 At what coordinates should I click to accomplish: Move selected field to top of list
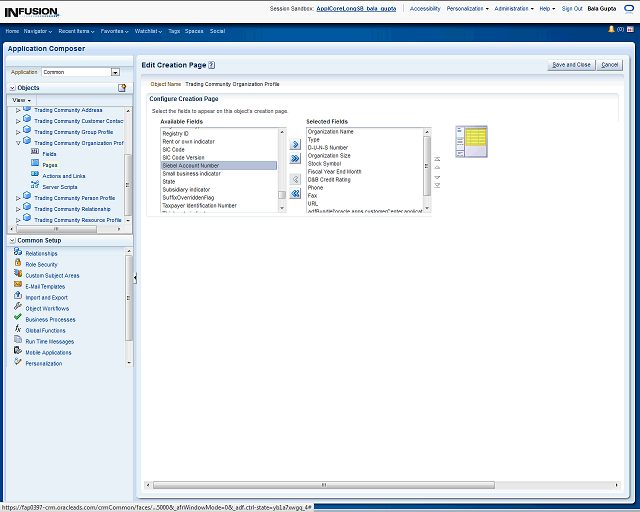coord(437,158)
